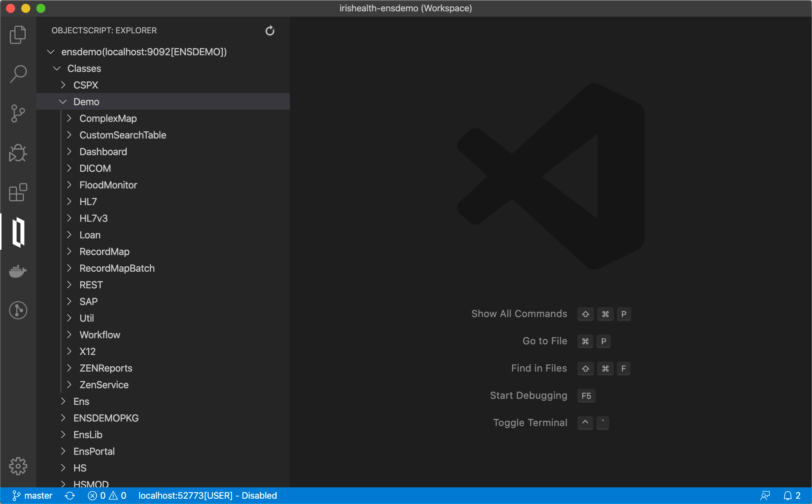Expand the EnsLib package

[63, 435]
